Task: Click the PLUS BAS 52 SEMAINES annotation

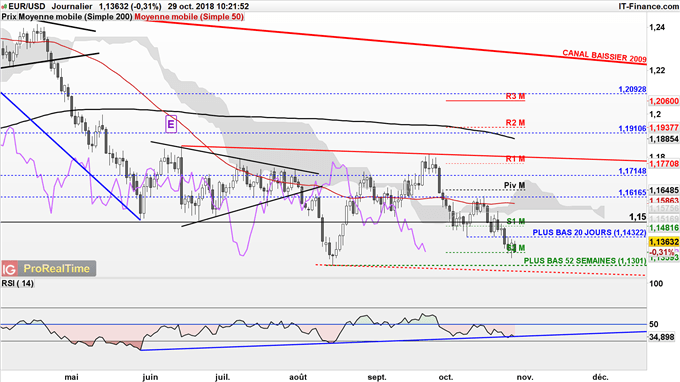Action: pos(585,261)
